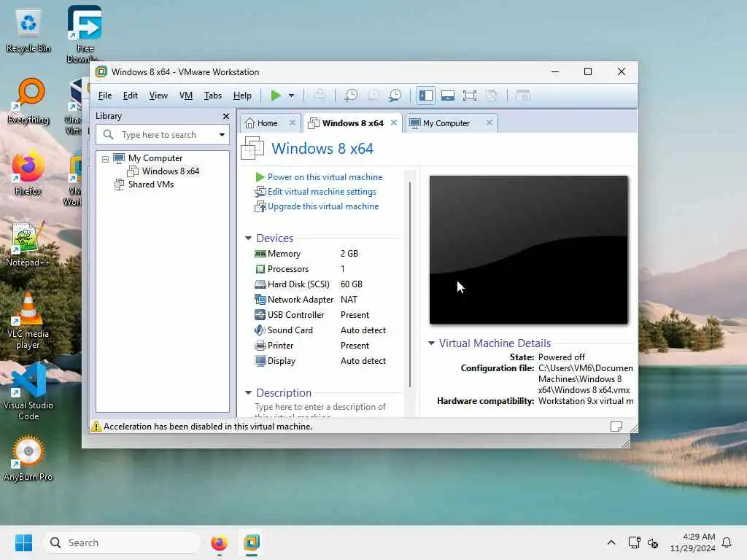Viewport: 747px width, 560px height.
Task: Click the message log icon in status bar
Action: [x=616, y=426]
